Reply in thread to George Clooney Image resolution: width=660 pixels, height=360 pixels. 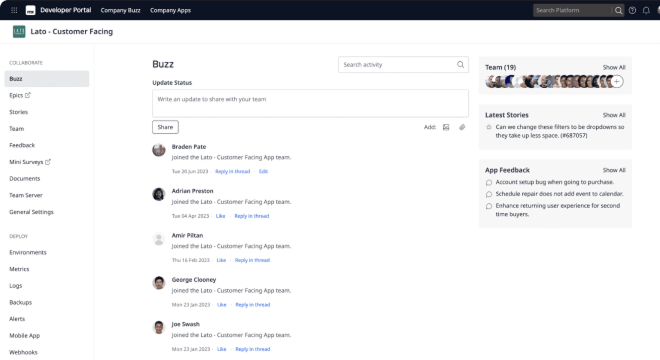coord(253,305)
